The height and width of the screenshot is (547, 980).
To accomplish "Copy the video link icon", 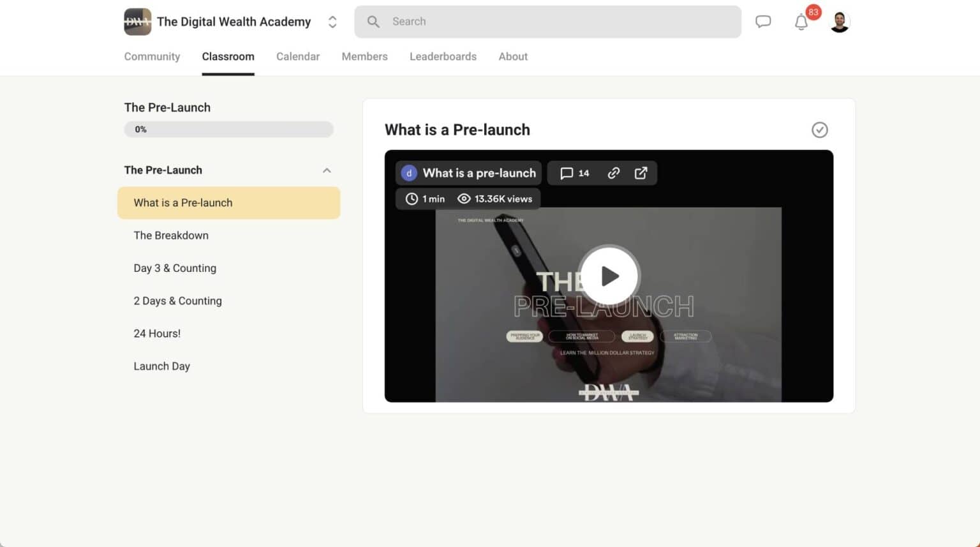I will pos(614,173).
